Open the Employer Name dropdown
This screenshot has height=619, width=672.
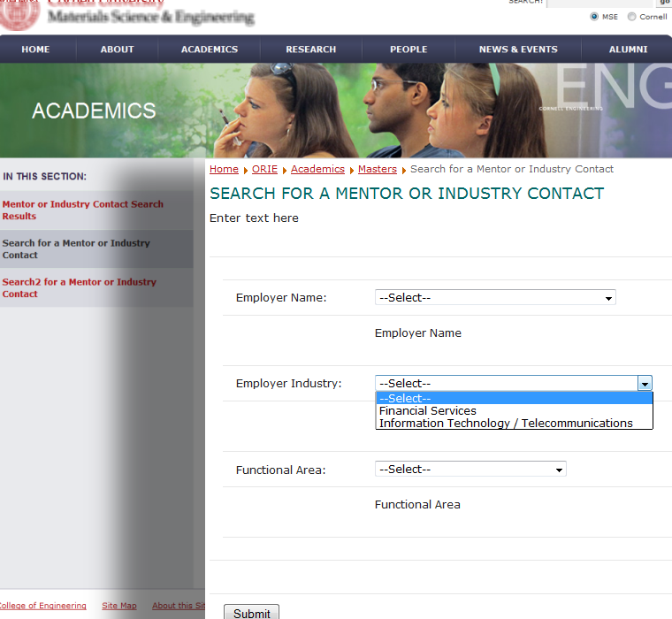click(x=495, y=297)
